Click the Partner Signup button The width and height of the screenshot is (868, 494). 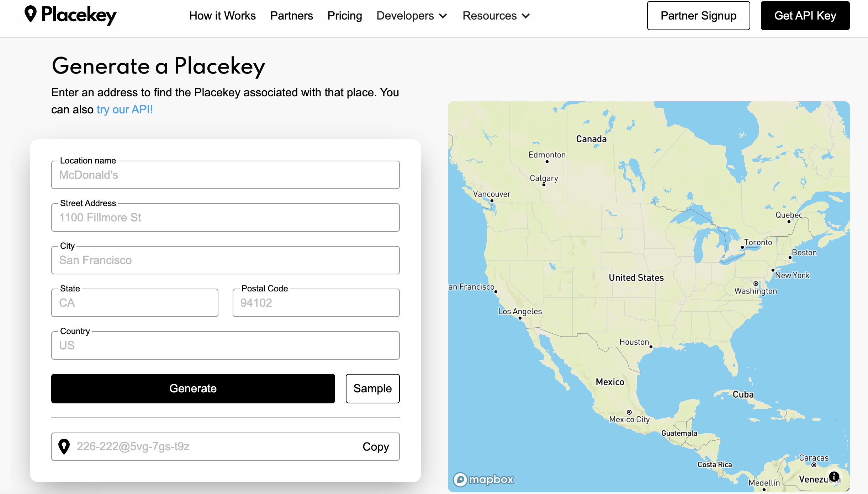(698, 15)
